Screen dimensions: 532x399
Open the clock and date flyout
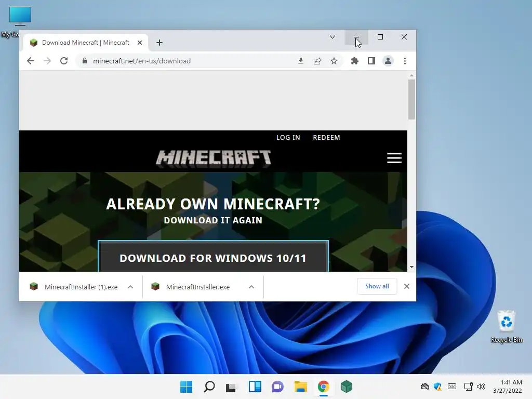[508, 387]
